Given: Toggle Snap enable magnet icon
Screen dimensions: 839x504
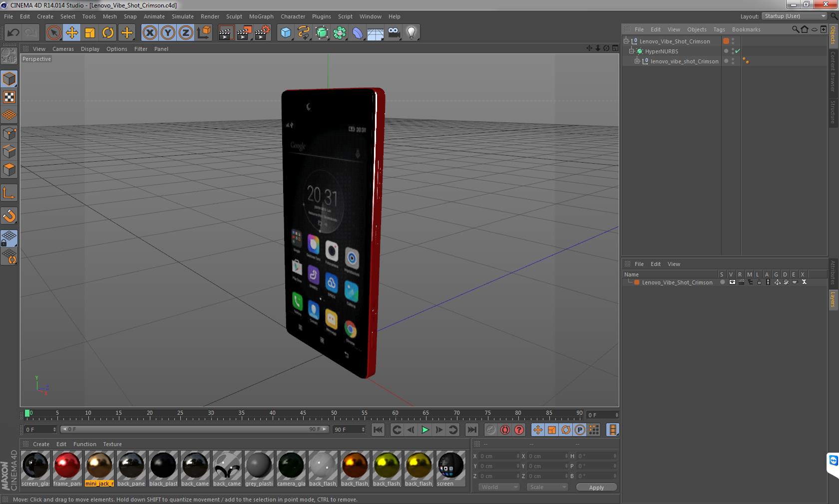Looking at the screenshot, I should [9, 216].
